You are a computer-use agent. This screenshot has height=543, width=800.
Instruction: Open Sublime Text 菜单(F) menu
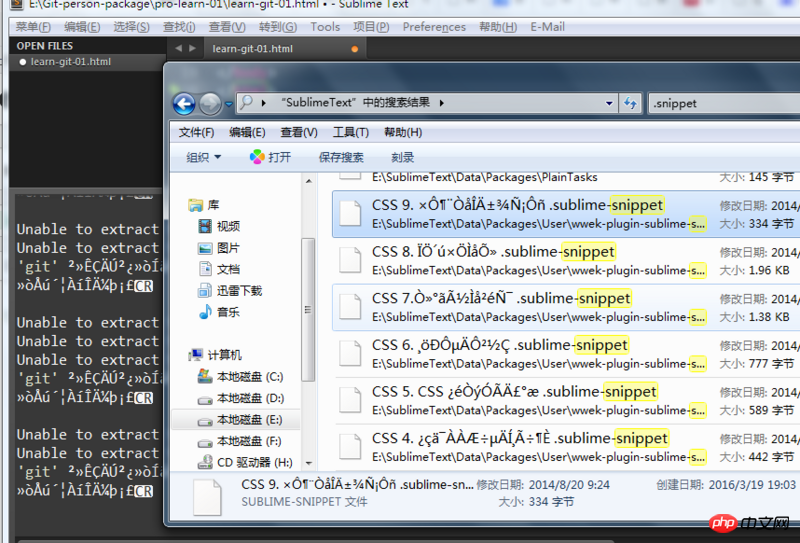33,27
